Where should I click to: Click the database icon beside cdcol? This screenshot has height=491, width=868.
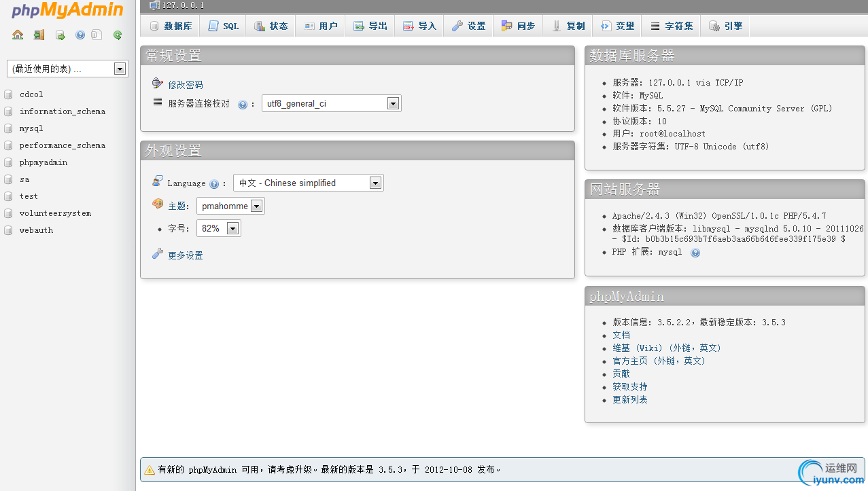[x=8, y=94]
